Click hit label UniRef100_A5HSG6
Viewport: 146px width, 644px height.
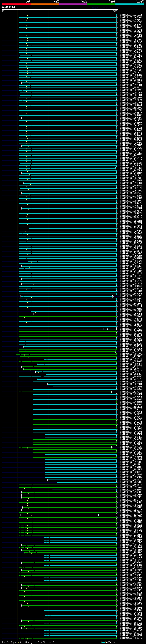click(131, 311)
